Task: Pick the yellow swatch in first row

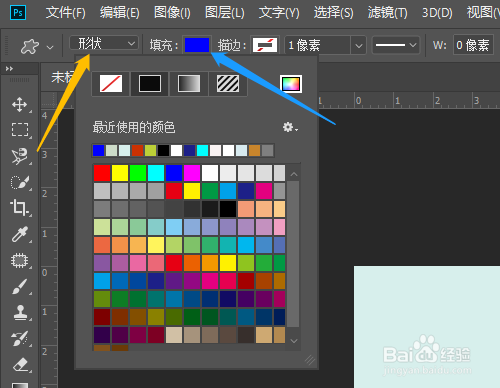Action: coord(120,173)
